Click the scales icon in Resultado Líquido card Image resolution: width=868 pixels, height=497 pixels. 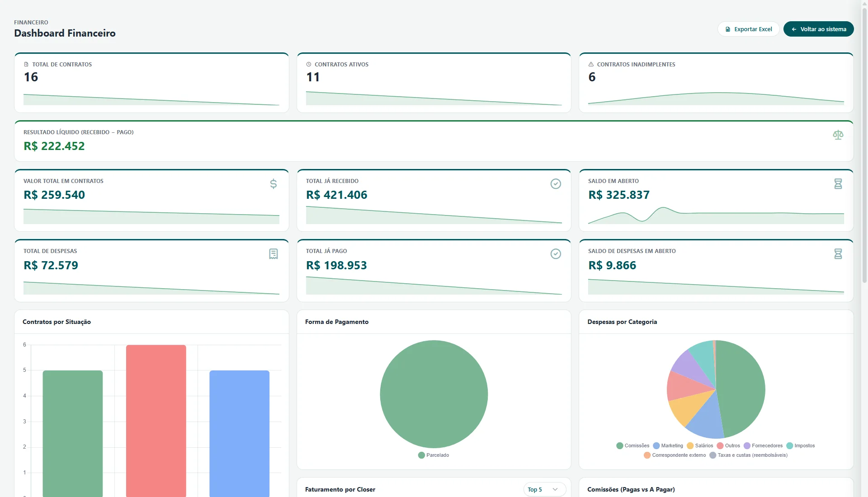click(x=838, y=135)
